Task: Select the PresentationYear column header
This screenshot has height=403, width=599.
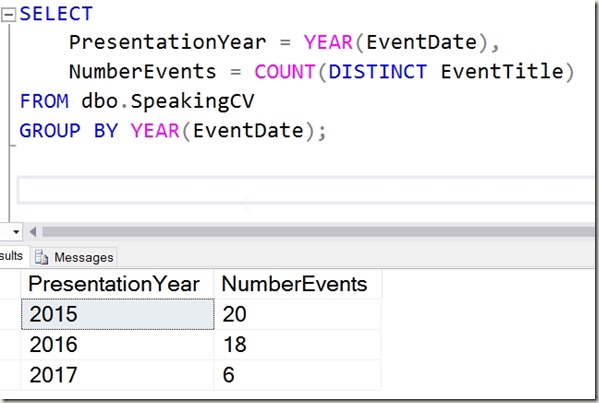Action: (117, 284)
